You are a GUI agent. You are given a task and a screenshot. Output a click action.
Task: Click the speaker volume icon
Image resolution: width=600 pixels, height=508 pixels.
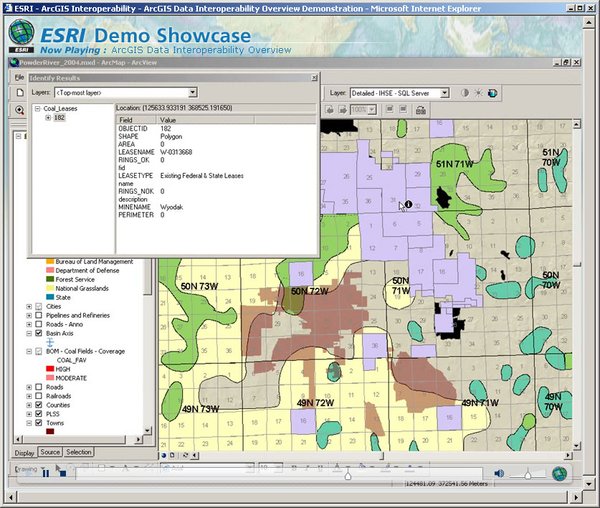(x=499, y=474)
